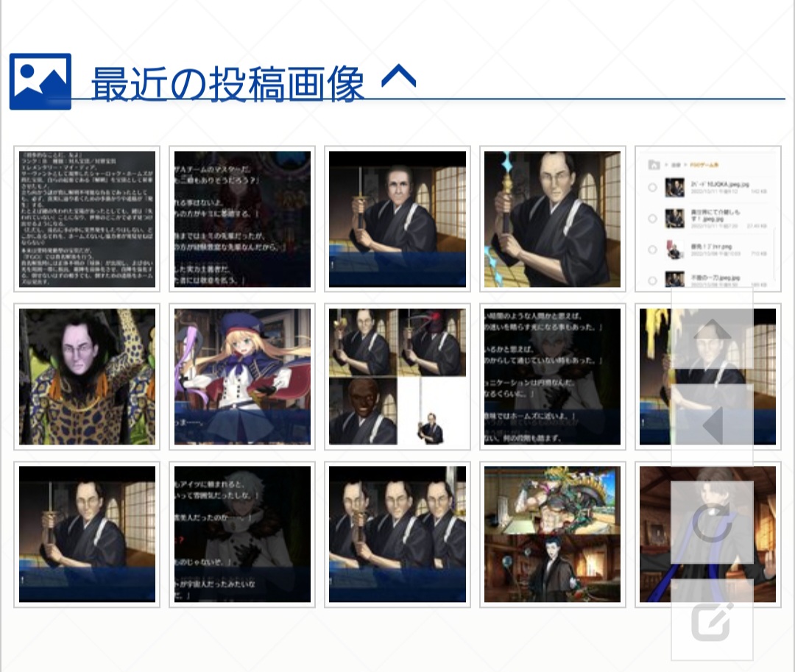
Task: Open the 最近の投稿画像 heading link
Action: click(x=227, y=84)
